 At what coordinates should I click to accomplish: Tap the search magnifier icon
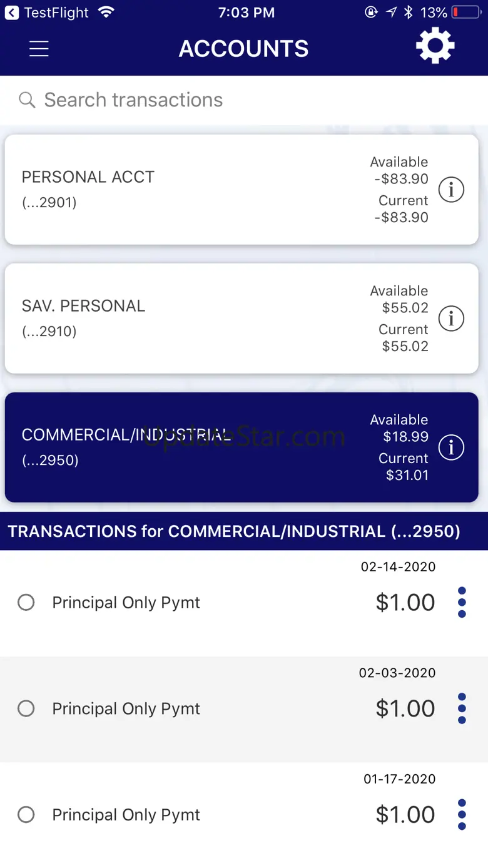pos(27,100)
